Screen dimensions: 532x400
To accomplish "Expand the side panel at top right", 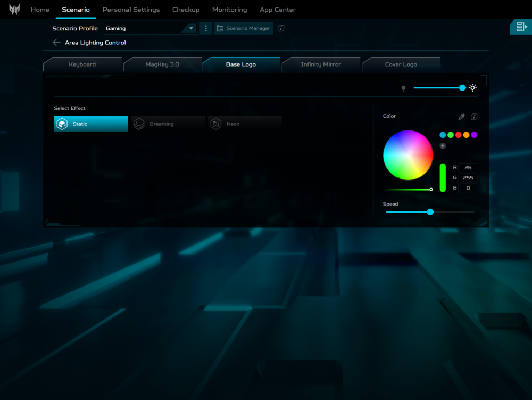I will 521,27.
